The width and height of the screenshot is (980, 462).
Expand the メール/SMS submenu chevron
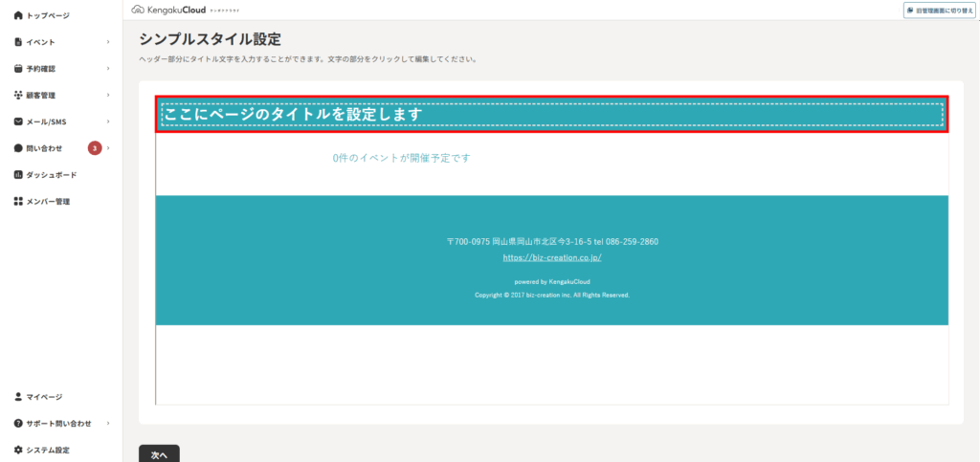108,121
